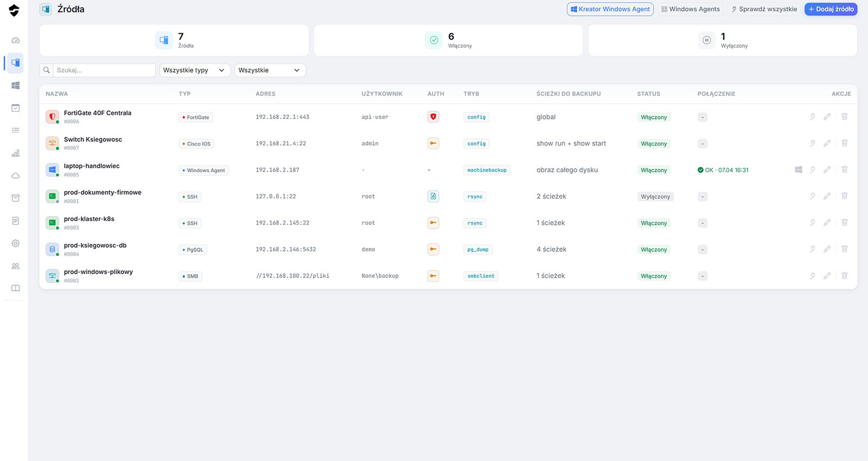The width and height of the screenshot is (868, 461).
Task: Open the cloud icon in sidebar
Action: pos(15,175)
